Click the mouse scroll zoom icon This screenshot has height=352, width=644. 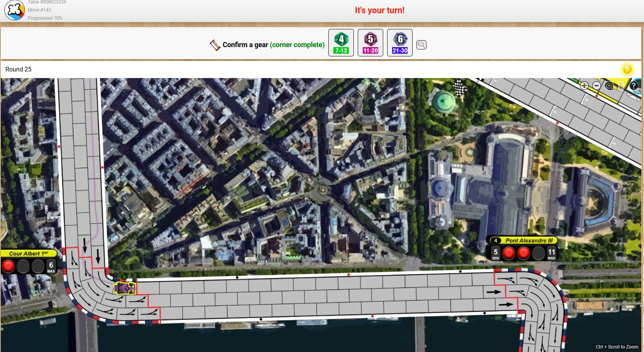621,86
